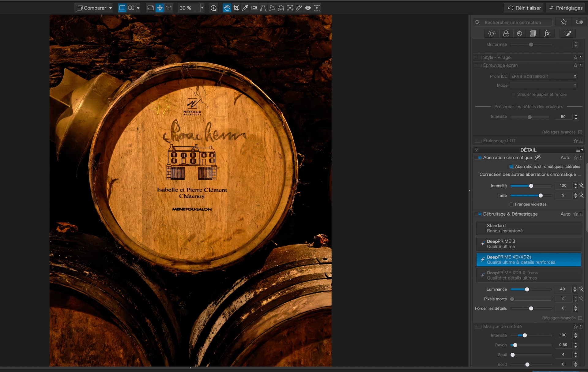Select DeepPRIME 3 denoising mode
The height and width of the screenshot is (372, 588).
coord(528,244)
